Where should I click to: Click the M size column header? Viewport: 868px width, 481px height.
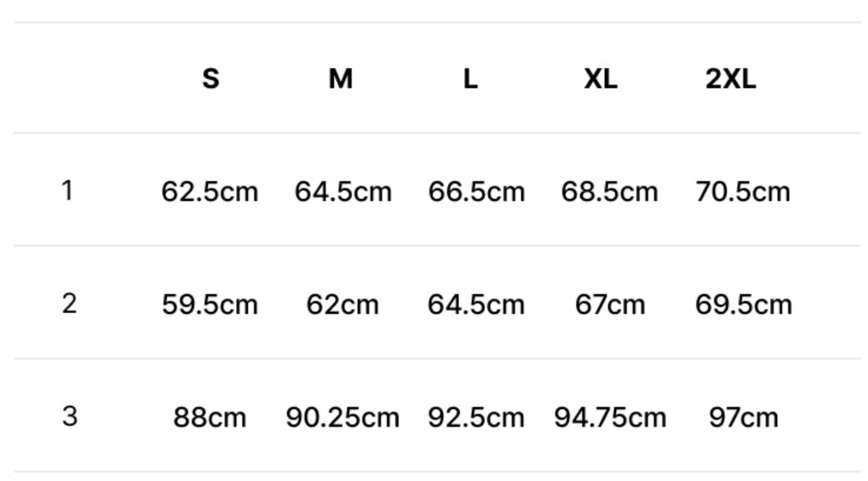tap(341, 79)
